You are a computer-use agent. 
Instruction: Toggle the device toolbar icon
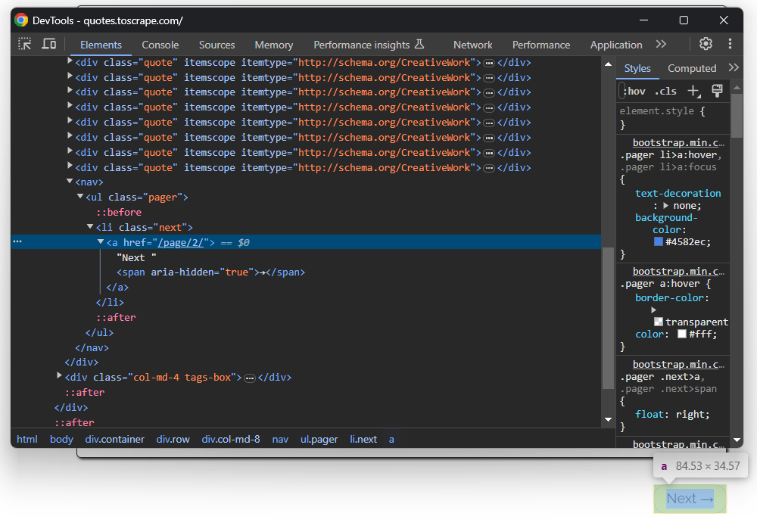point(48,45)
